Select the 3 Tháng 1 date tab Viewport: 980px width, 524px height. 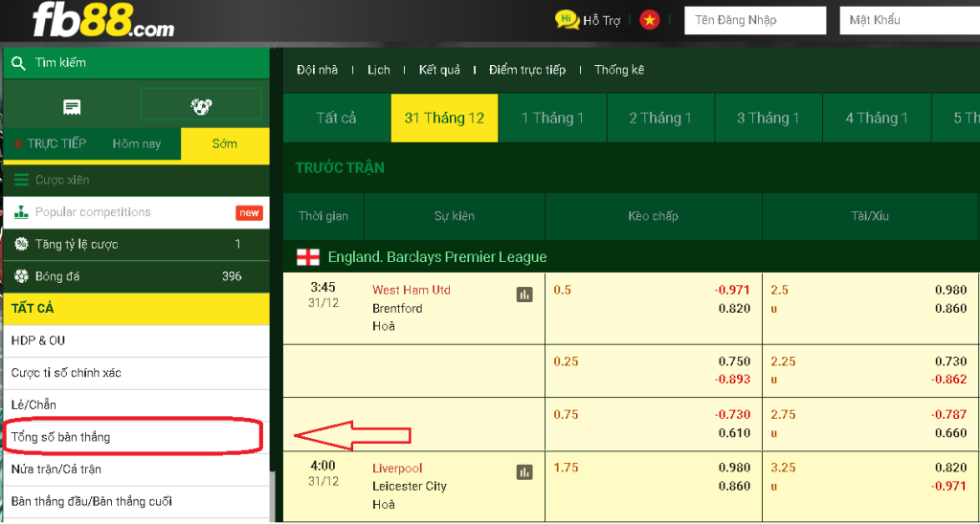coord(768,118)
